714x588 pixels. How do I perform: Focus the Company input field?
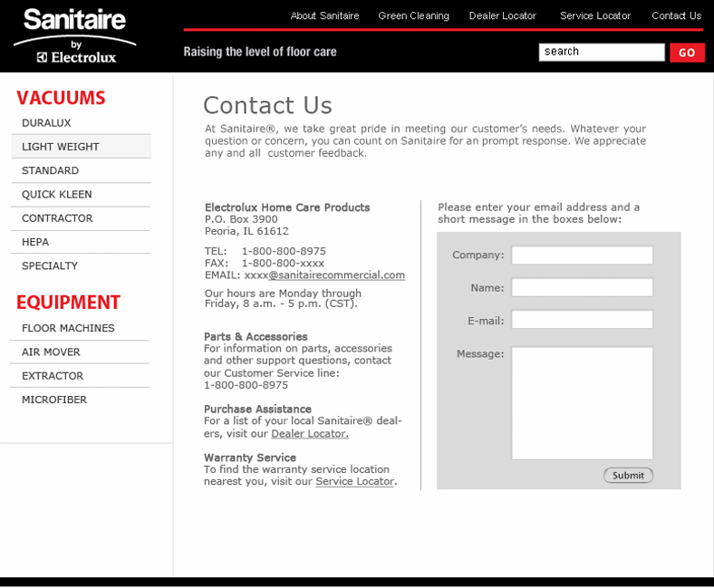click(x=582, y=255)
